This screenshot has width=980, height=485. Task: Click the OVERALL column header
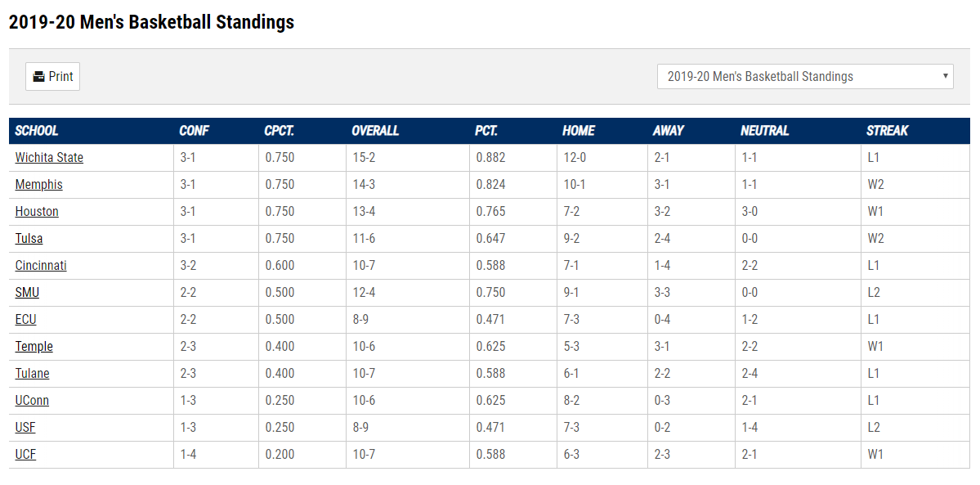(x=375, y=131)
